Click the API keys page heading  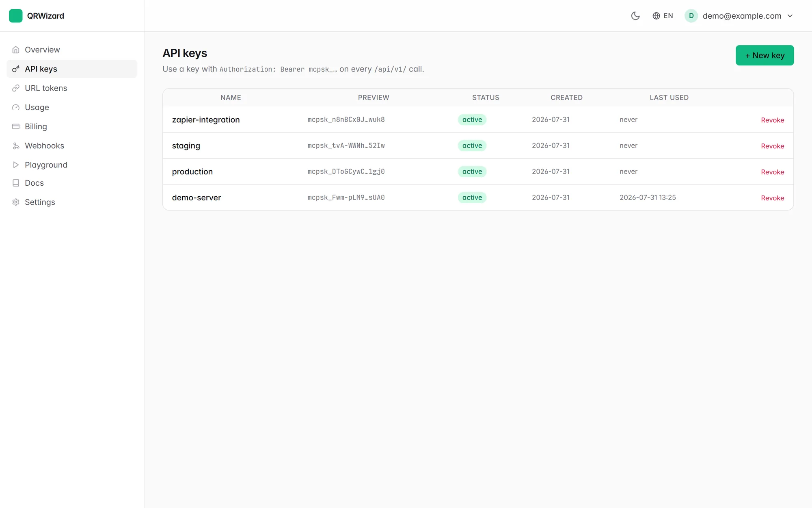point(185,53)
